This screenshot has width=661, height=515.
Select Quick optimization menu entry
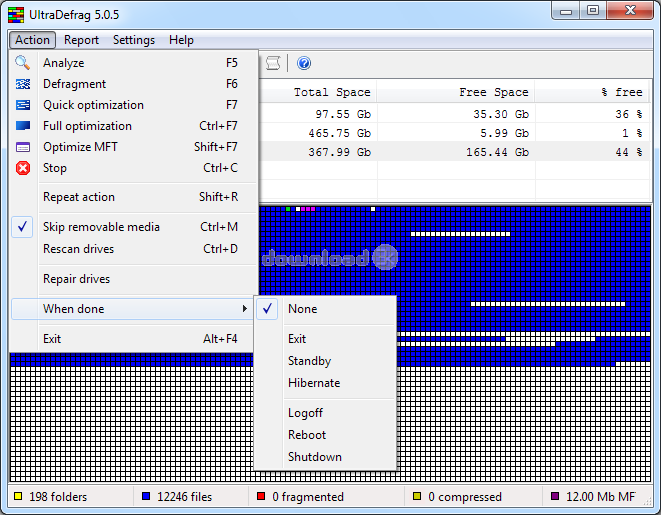coord(134,105)
